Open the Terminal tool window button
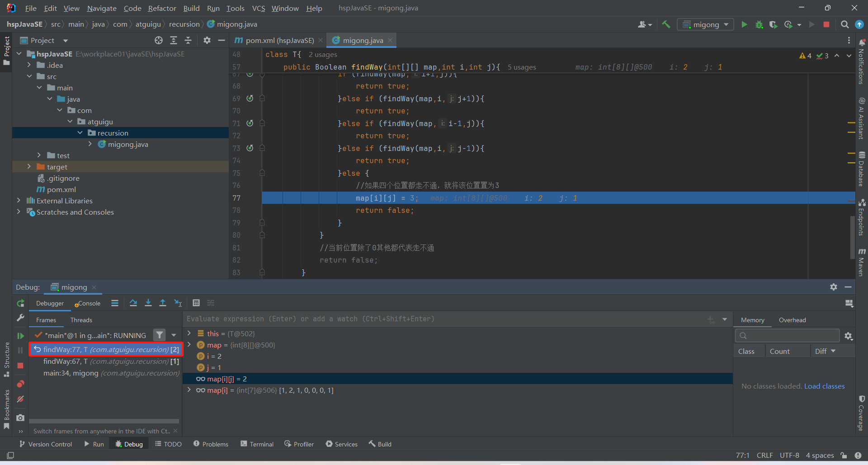 click(x=257, y=444)
